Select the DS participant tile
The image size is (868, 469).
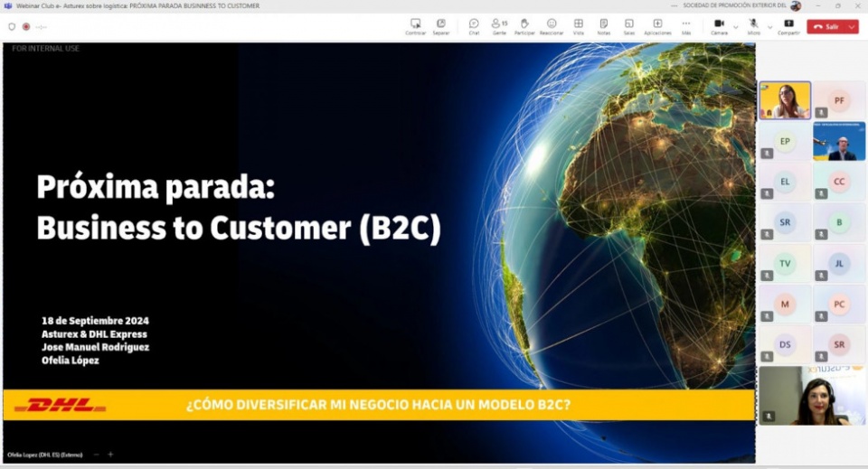coord(785,344)
